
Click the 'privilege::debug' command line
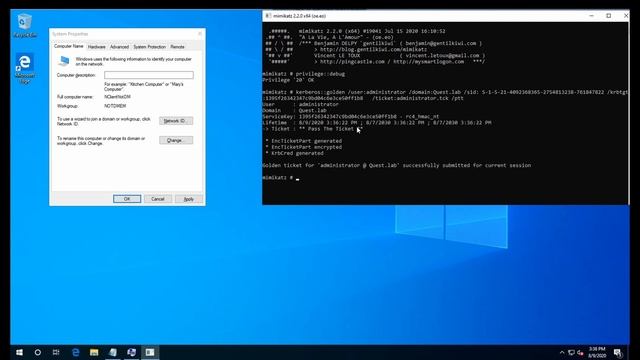[304, 74]
